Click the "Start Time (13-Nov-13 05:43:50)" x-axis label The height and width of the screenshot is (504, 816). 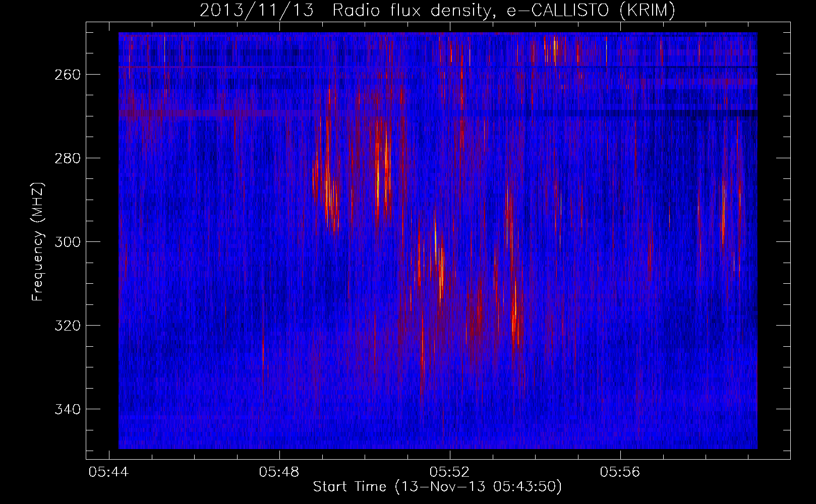pos(437,487)
